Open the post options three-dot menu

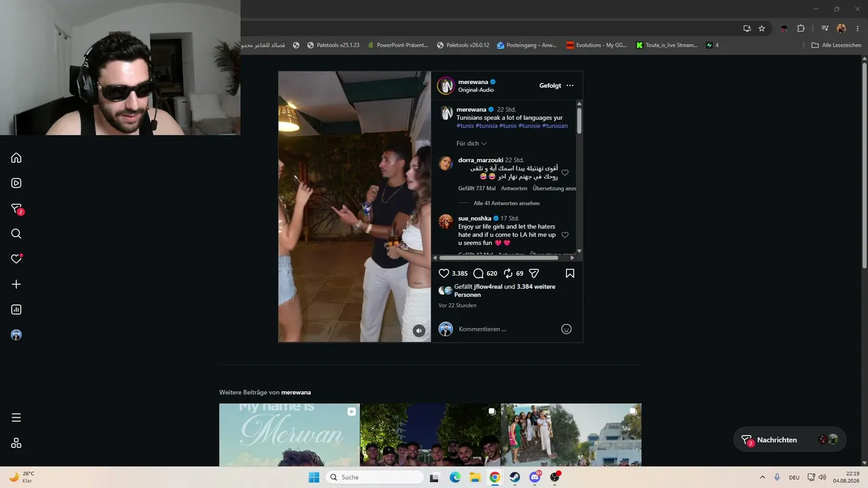coord(570,85)
